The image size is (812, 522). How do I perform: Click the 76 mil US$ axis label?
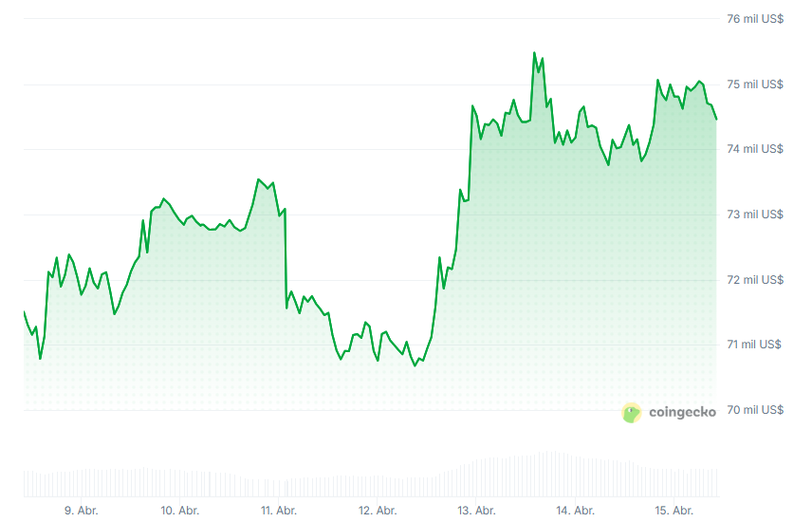click(x=755, y=19)
